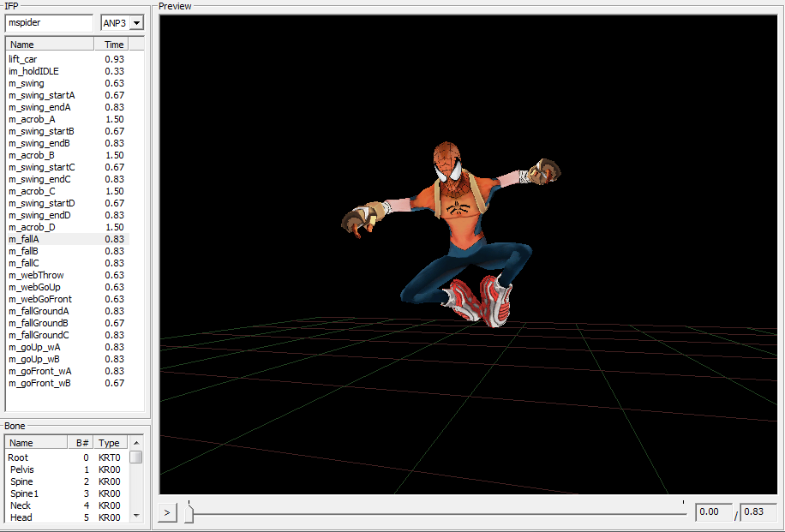The image size is (785, 532).
Task: Click the timeline slider handle
Action: point(189,513)
